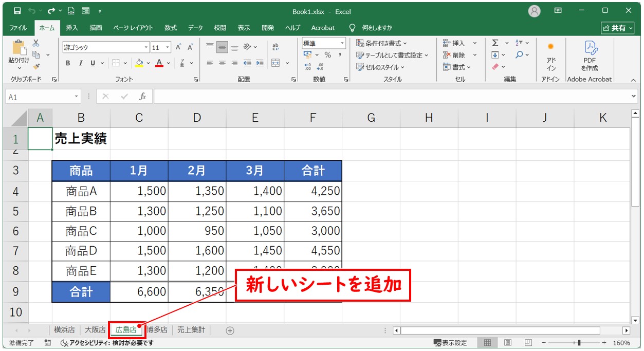Switch to Page Layout view in status bar
Viewport: 644px width, 351px height.
tap(507, 343)
